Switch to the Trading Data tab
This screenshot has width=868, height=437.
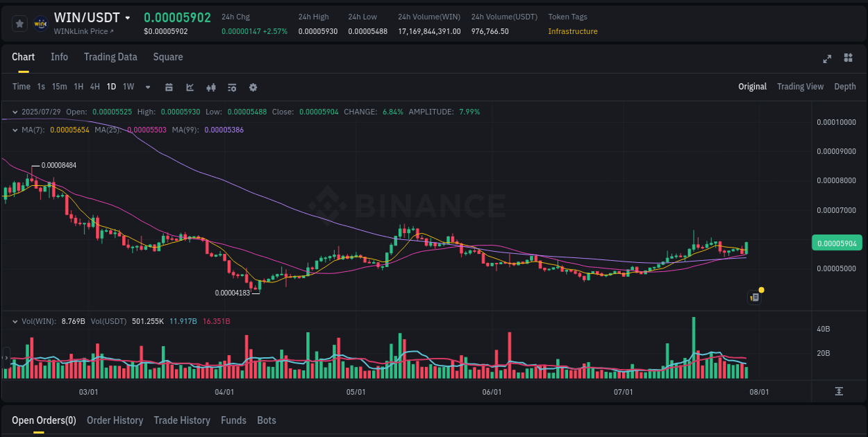110,57
